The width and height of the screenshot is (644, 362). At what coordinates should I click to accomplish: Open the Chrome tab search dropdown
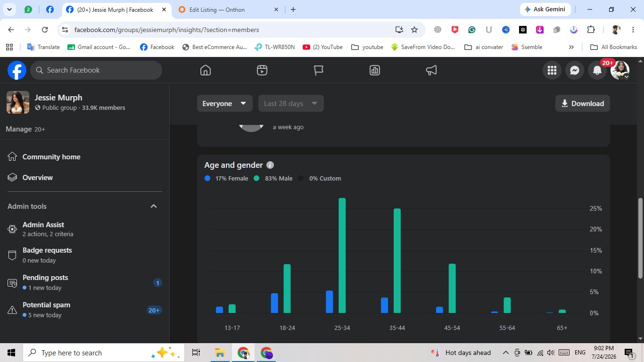point(9,9)
